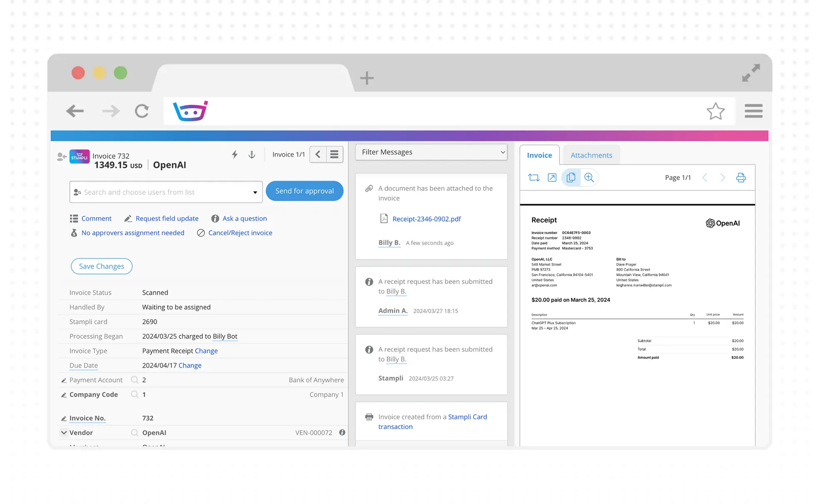Click the rotate document icon in viewer

point(534,178)
